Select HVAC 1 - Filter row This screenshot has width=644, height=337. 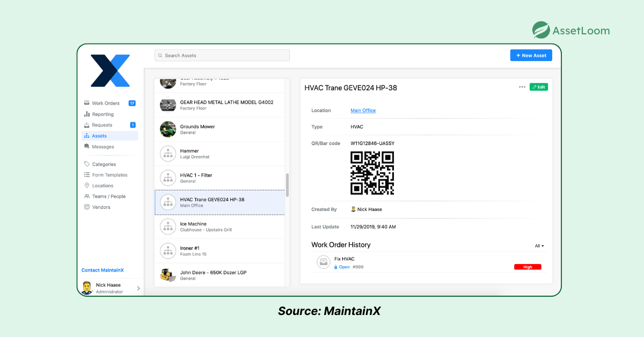click(x=219, y=178)
